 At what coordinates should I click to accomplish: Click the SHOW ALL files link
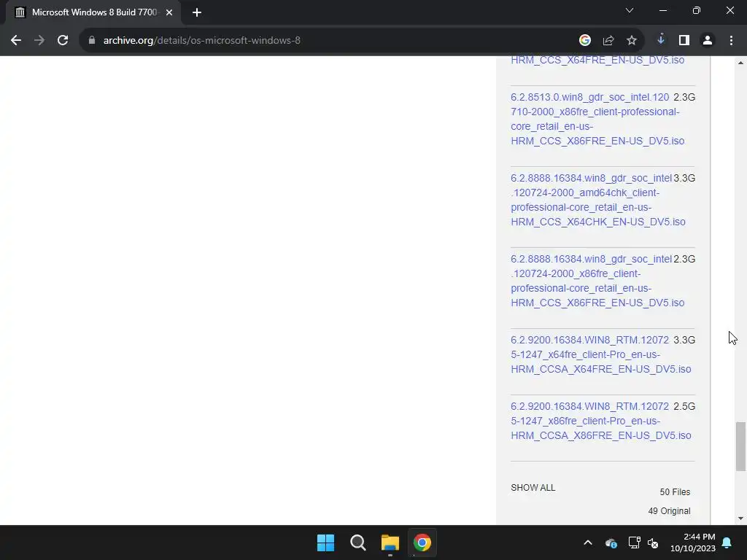[533, 488]
